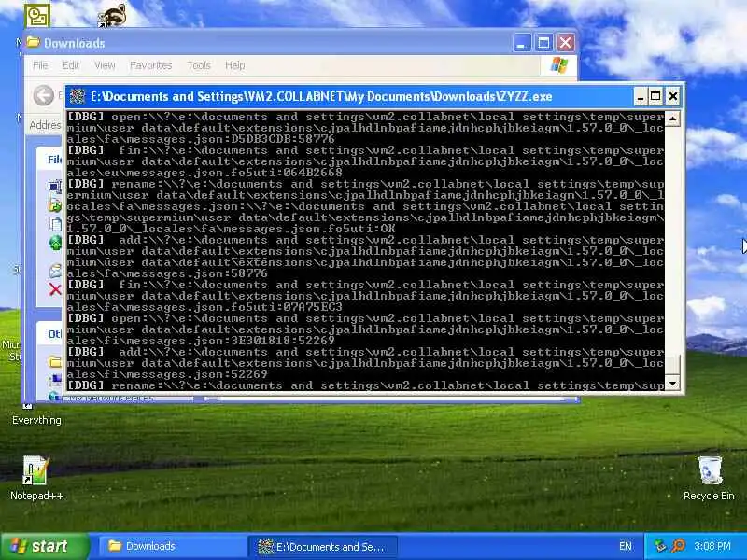This screenshot has width=747, height=560.
Task: Close the Downloads explorer window
Action: (x=566, y=43)
